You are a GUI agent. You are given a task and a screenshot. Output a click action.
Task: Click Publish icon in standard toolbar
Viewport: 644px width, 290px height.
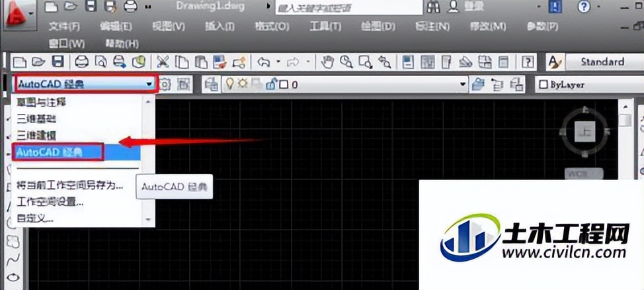[120, 62]
